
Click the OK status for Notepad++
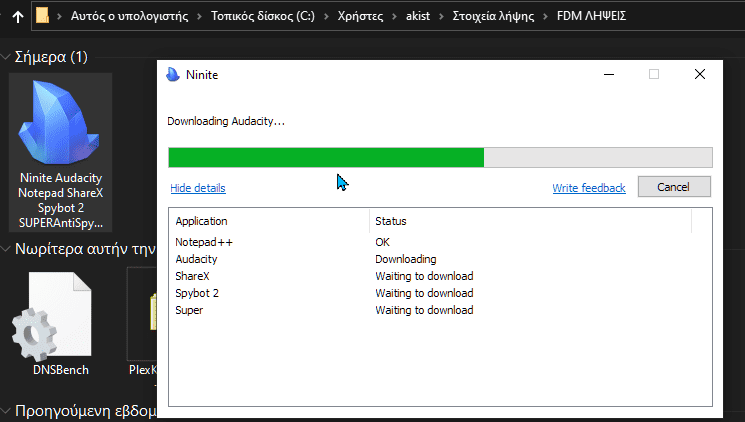coord(382,242)
